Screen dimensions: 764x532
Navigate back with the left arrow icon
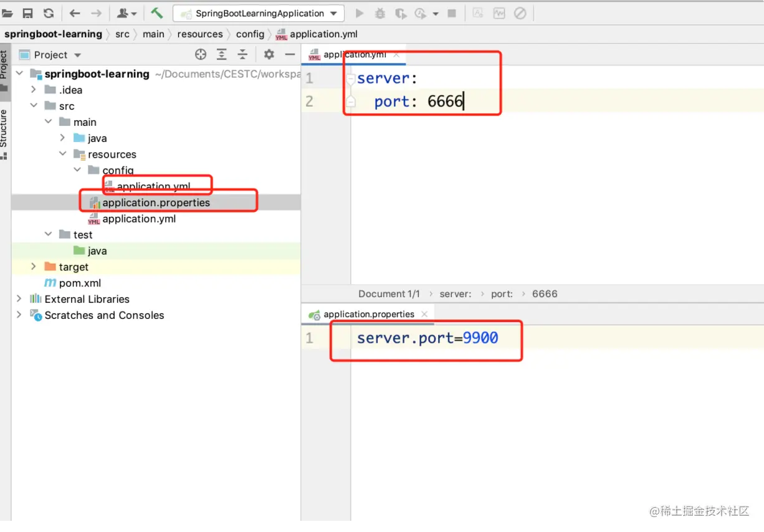tap(75, 13)
